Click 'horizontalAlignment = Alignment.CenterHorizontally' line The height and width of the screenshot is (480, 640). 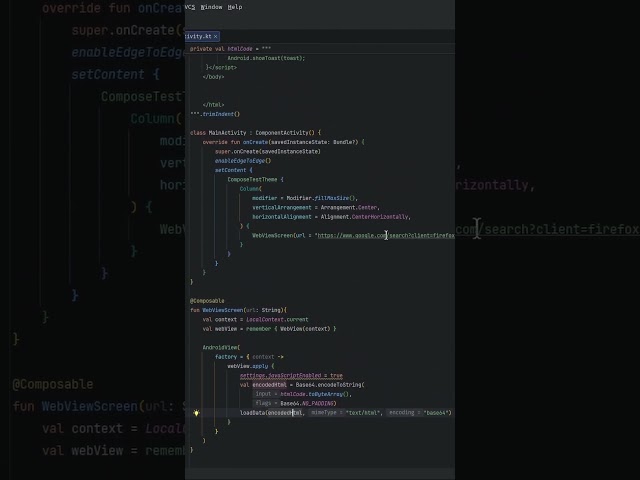(x=331, y=217)
